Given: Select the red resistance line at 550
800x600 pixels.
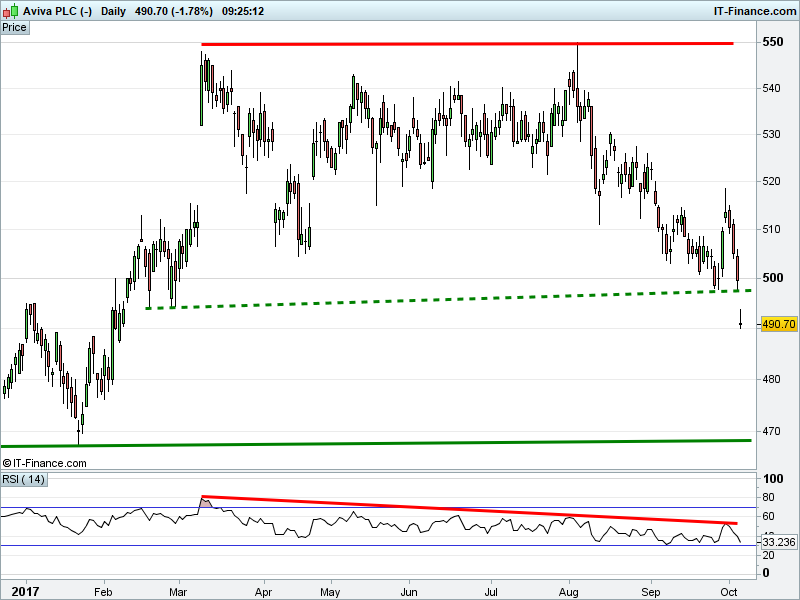Looking at the screenshot, I should 467,44.
